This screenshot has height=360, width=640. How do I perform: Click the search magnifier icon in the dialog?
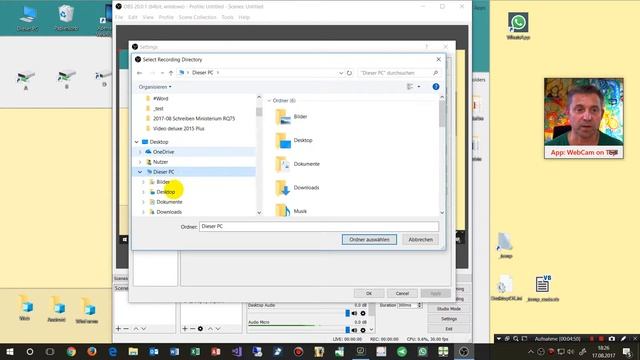pyautogui.click(x=436, y=73)
